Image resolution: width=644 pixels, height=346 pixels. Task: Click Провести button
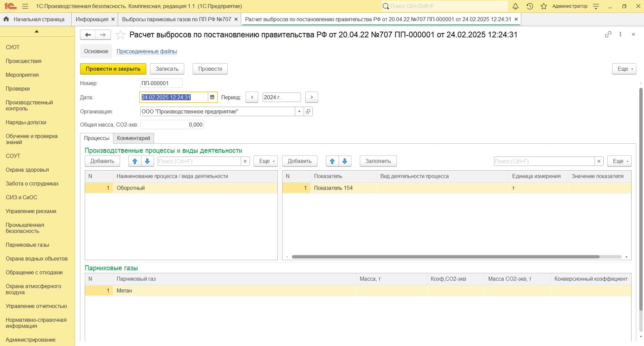tap(210, 69)
